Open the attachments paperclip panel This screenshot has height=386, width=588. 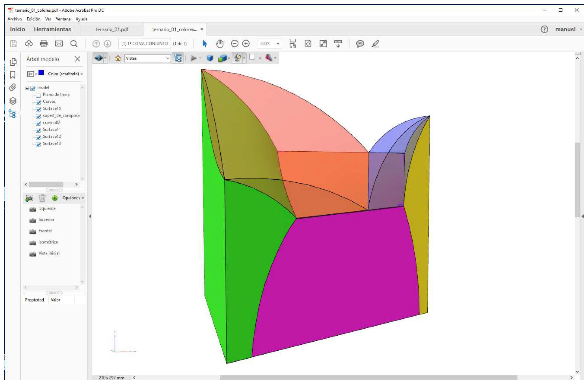pyautogui.click(x=13, y=87)
